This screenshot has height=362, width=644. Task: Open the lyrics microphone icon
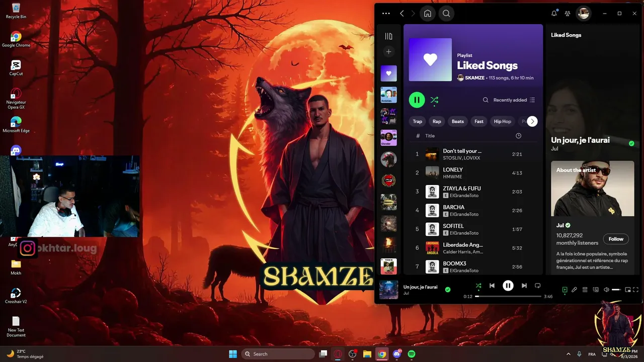click(x=574, y=290)
